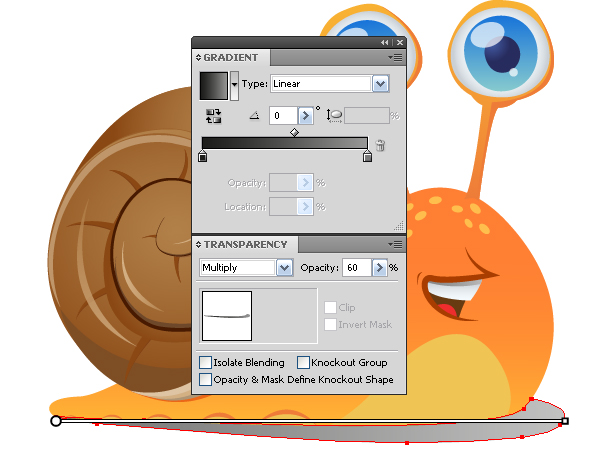Screen dimensions: 600x456
Task: Click the Linear type field
Action: pos(321,84)
